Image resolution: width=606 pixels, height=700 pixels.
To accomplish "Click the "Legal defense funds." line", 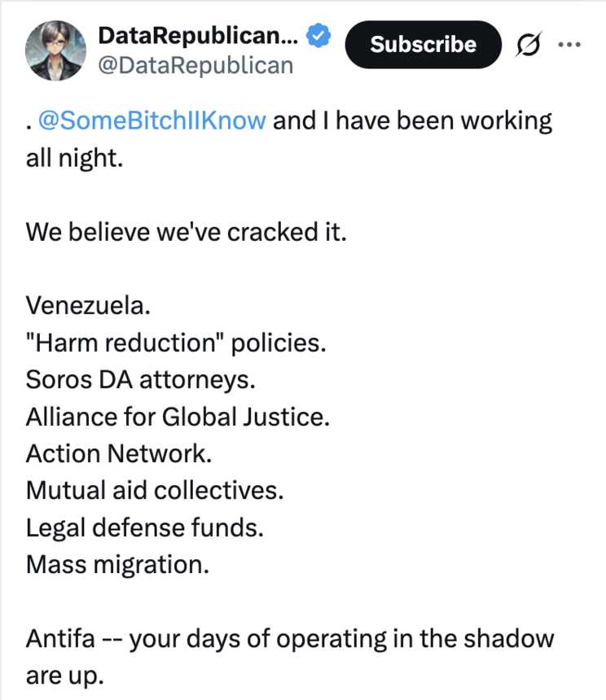I will pyautogui.click(x=145, y=527).
